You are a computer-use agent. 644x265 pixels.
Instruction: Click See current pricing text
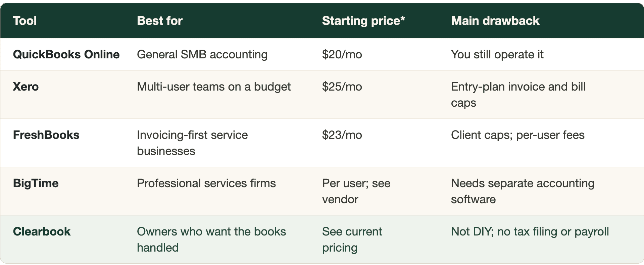tap(352, 240)
